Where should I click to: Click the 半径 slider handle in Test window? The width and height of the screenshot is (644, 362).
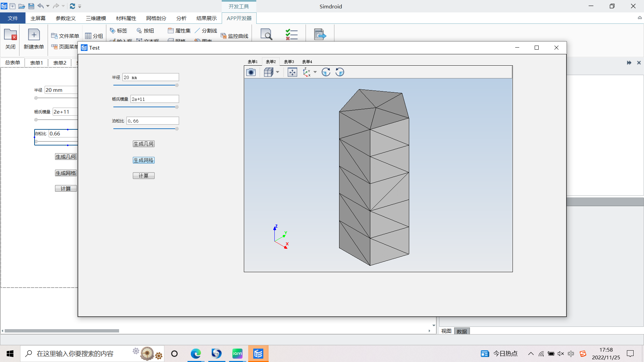(177, 85)
